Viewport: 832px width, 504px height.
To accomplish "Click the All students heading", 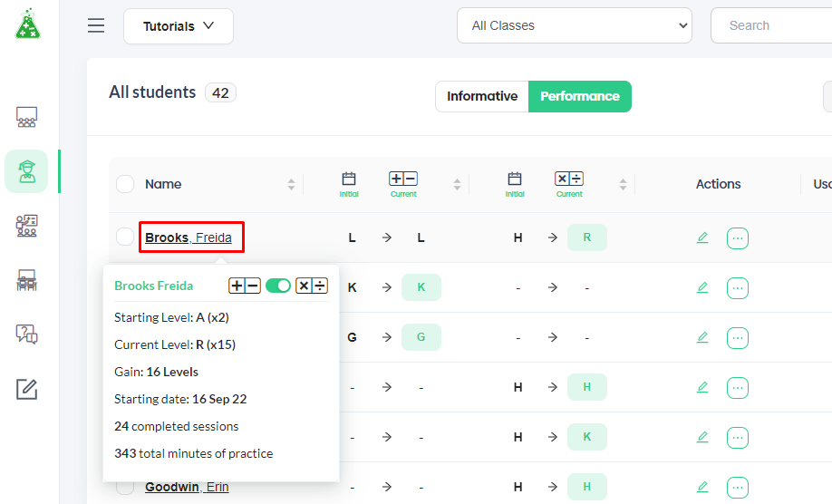I will point(152,92).
